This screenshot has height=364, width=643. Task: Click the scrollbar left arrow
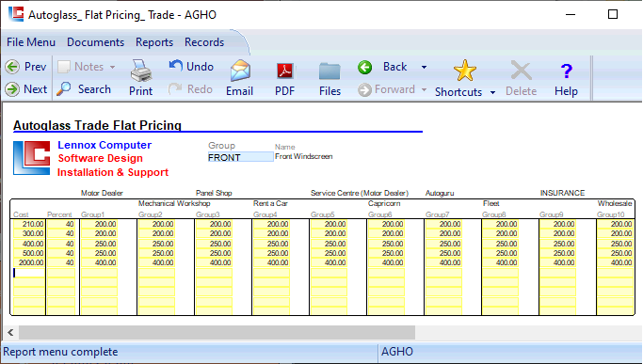click(10, 332)
